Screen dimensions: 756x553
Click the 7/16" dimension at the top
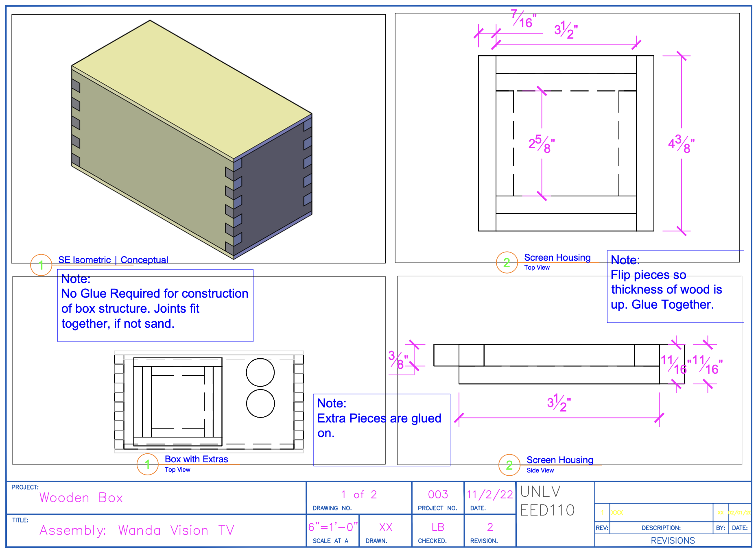pyautogui.click(x=524, y=19)
